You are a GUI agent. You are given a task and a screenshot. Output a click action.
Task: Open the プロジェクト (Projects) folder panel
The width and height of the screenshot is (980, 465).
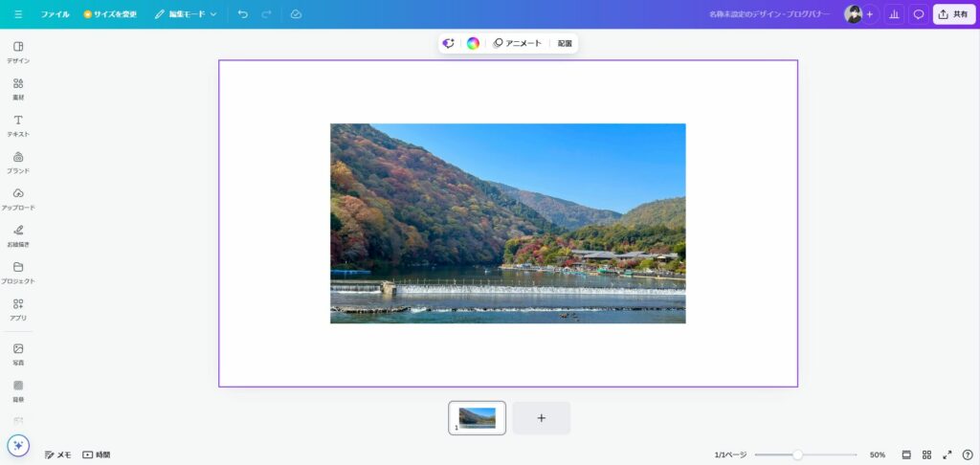coord(18,272)
